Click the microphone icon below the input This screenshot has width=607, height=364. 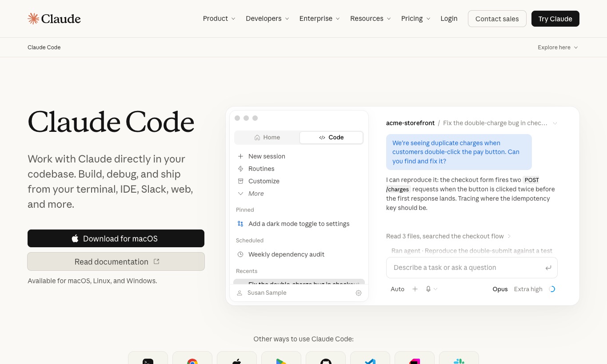click(x=428, y=289)
